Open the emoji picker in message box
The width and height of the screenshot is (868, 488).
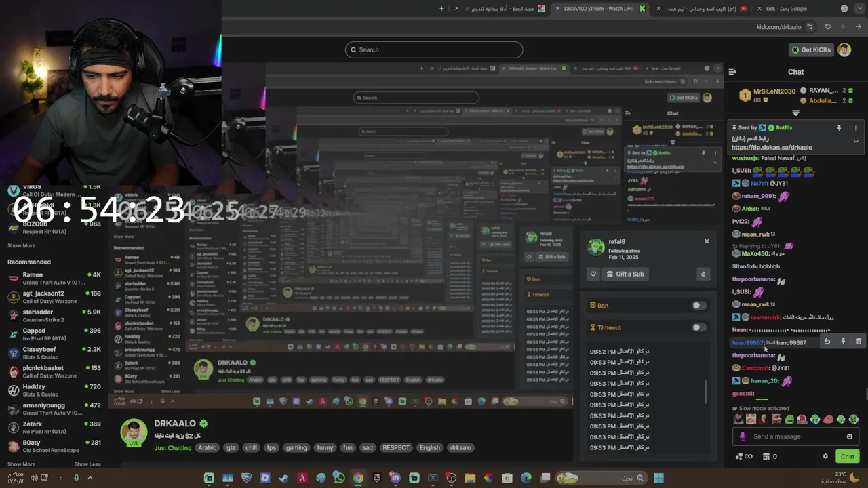850,436
